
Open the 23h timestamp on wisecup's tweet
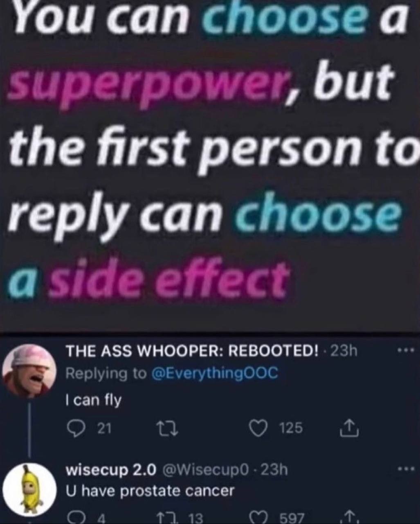click(x=274, y=470)
